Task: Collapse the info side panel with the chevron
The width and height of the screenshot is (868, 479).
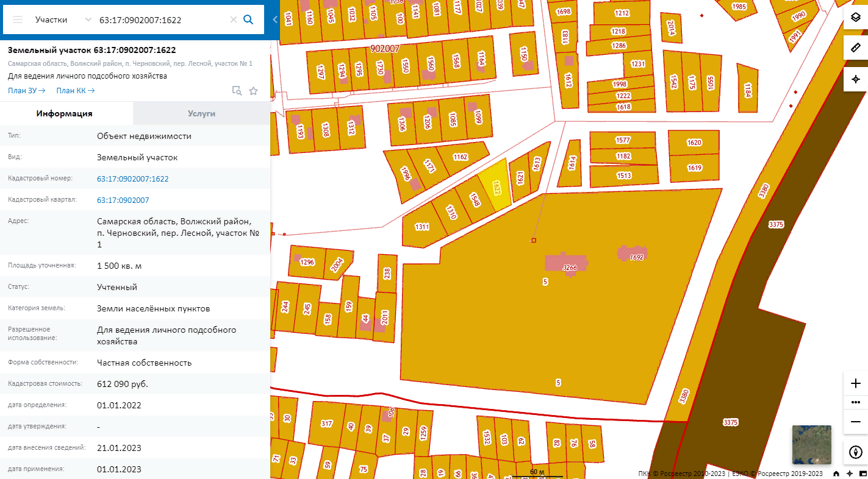Action: point(274,20)
